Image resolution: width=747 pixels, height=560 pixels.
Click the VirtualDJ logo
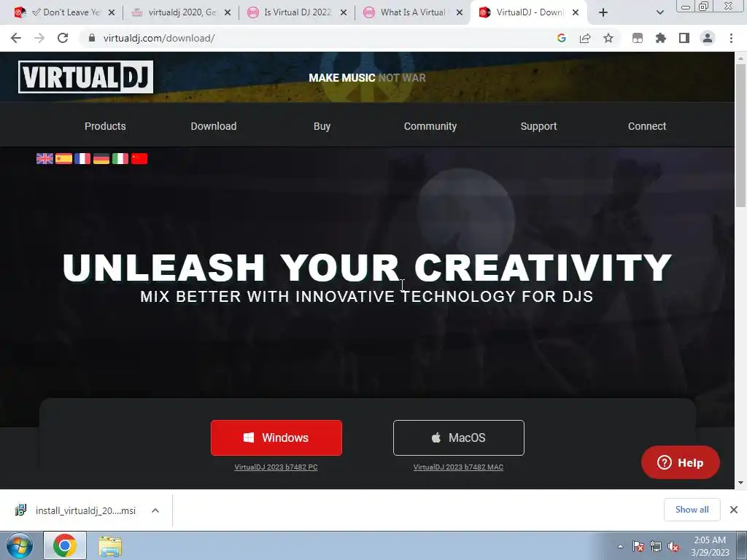pyautogui.click(x=86, y=77)
